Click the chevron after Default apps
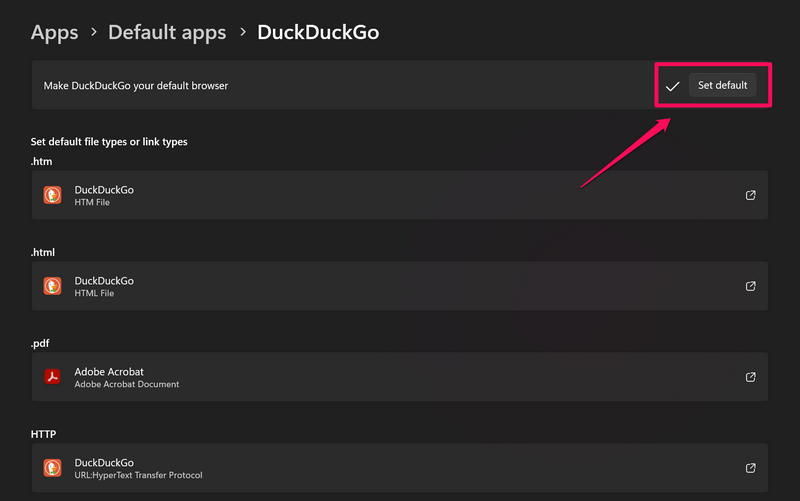Screen dimensions: 800x501 (x=242, y=33)
